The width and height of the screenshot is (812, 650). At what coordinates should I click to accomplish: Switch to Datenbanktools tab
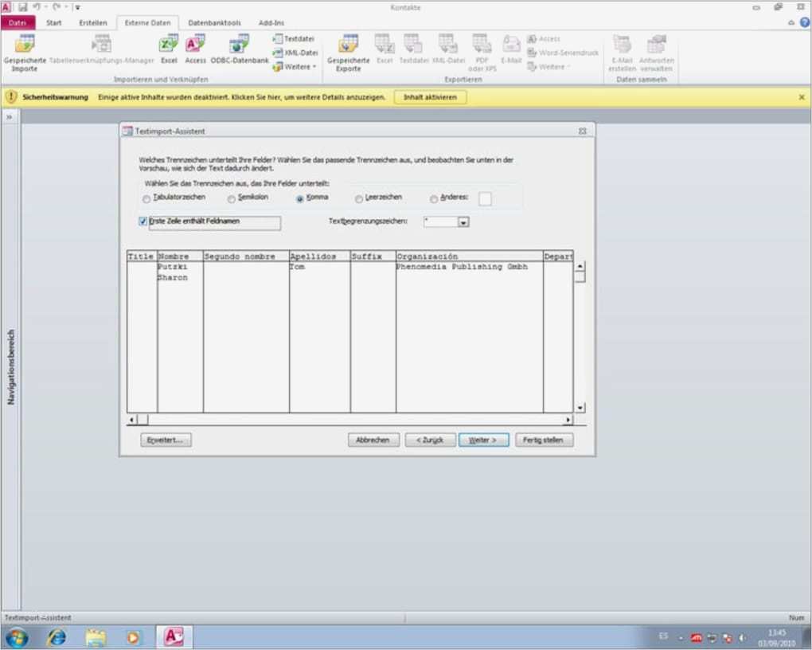[x=214, y=23]
